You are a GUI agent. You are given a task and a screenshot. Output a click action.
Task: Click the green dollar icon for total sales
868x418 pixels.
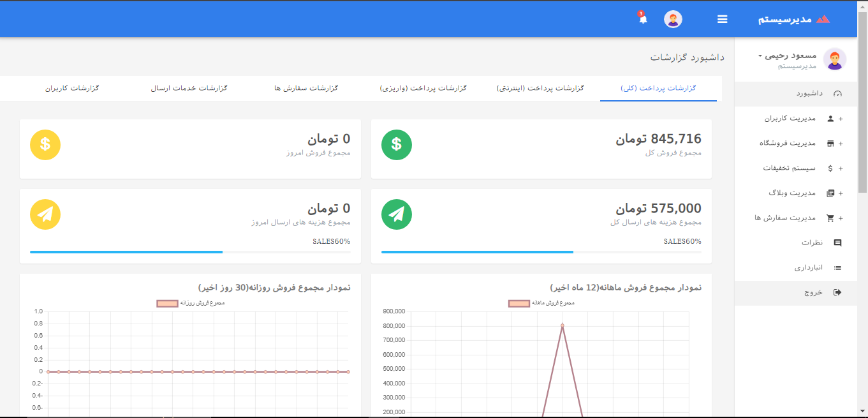coord(396,145)
